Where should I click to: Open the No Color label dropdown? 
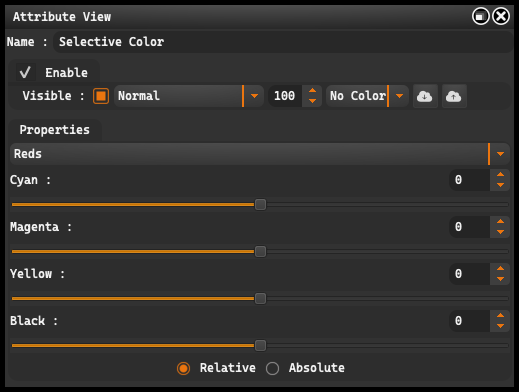click(x=367, y=96)
